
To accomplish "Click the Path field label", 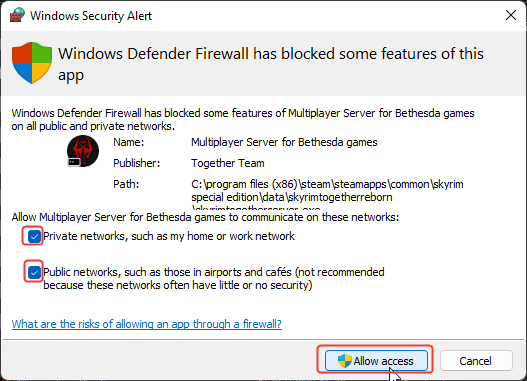I will tap(126, 184).
